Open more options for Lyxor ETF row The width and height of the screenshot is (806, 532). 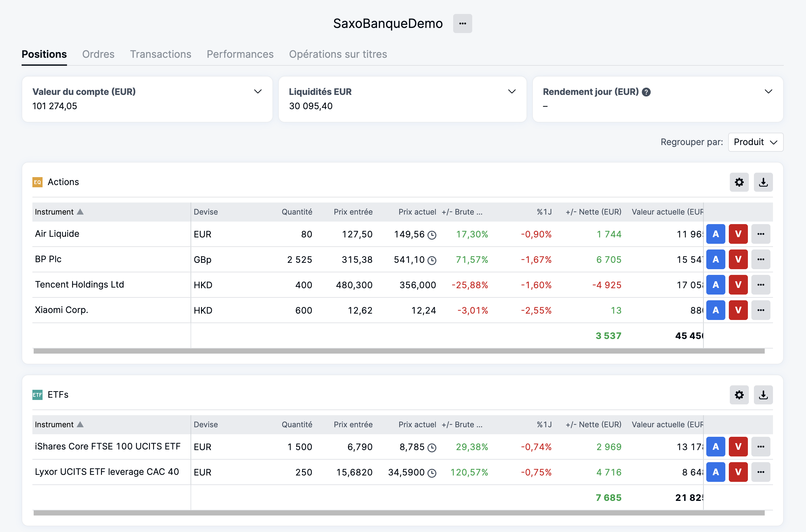[x=761, y=472]
